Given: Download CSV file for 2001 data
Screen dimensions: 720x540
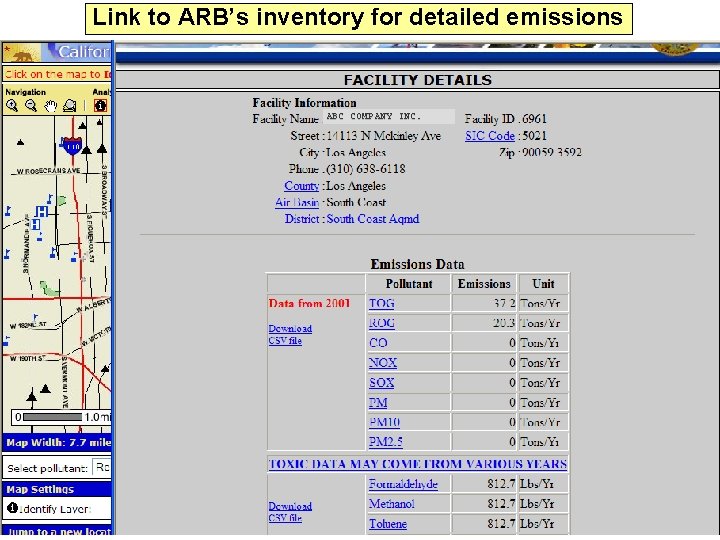Looking at the screenshot, I should [x=290, y=335].
